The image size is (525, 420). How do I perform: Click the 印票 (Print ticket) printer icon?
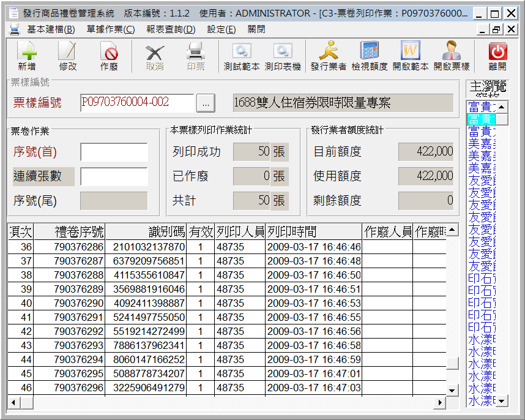click(196, 56)
